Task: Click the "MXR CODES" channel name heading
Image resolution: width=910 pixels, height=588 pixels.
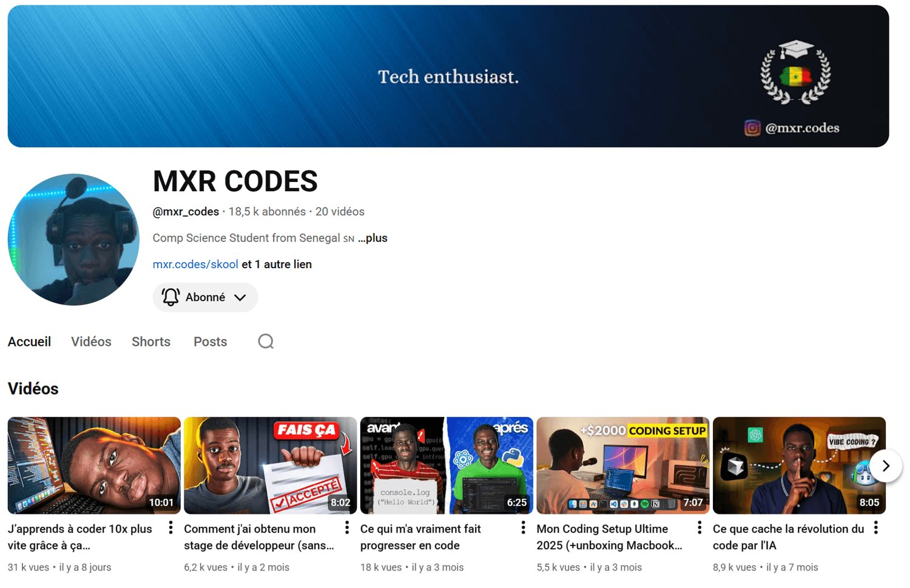Action: (x=235, y=181)
